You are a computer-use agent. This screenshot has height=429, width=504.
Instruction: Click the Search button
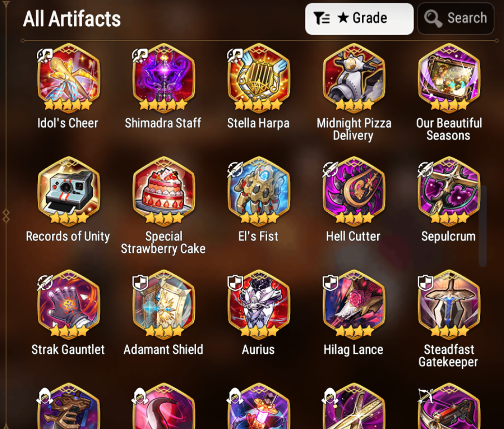click(455, 18)
